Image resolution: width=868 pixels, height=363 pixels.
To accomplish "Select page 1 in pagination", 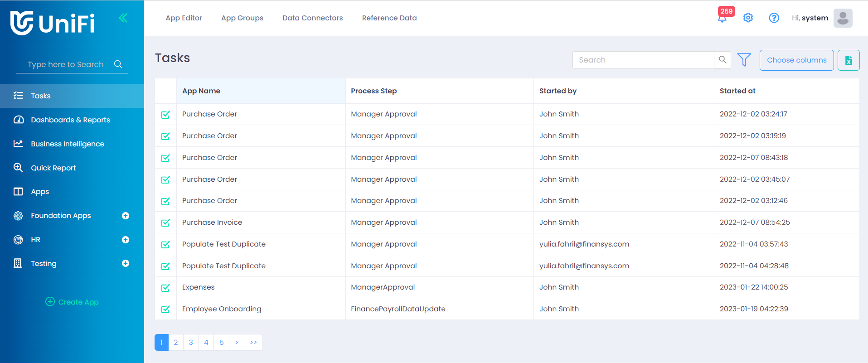I will pos(161,342).
